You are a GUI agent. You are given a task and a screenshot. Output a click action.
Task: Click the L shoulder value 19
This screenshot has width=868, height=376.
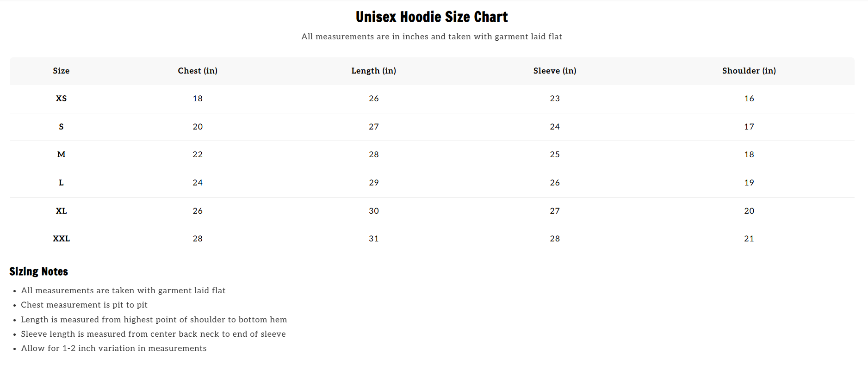(749, 183)
